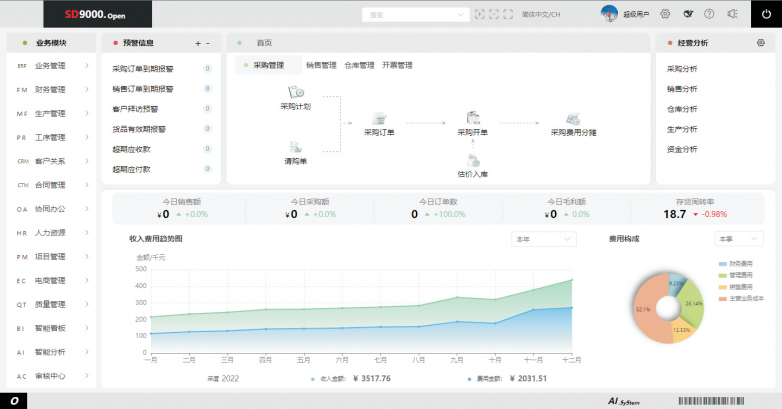Open settings gear in 经营分析 panel
This screenshot has height=409, width=782.
point(761,43)
